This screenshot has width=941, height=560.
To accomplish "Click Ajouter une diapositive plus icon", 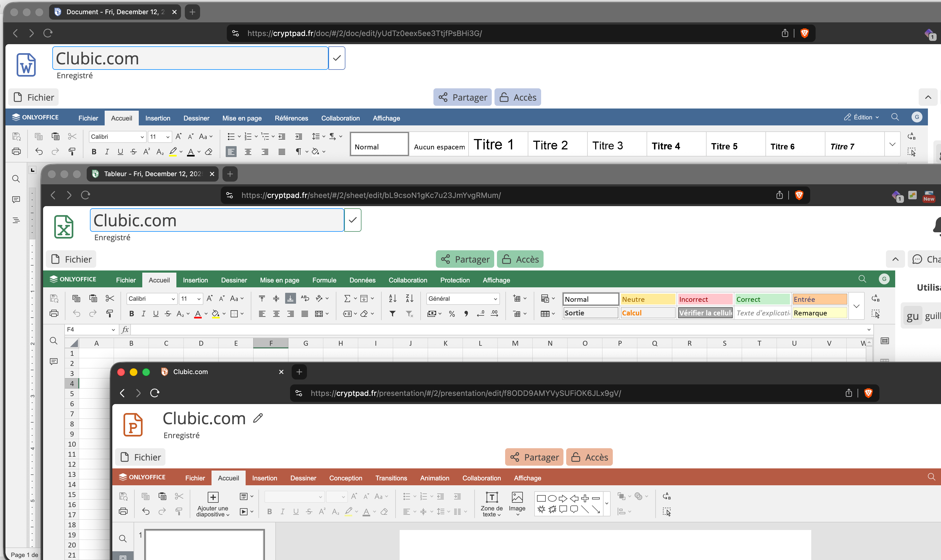I will point(213,497).
